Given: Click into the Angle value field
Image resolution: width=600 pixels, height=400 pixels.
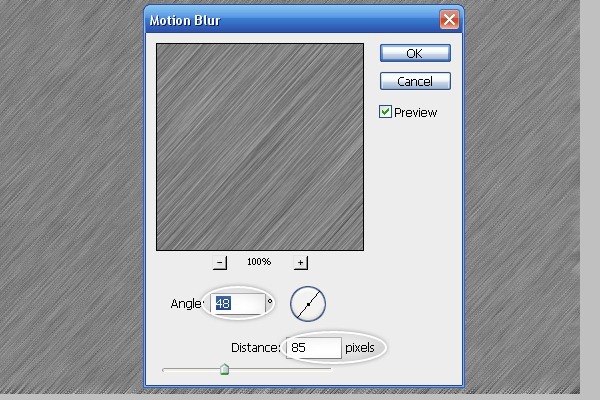Looking at the screenshot, I should (238, 304).
